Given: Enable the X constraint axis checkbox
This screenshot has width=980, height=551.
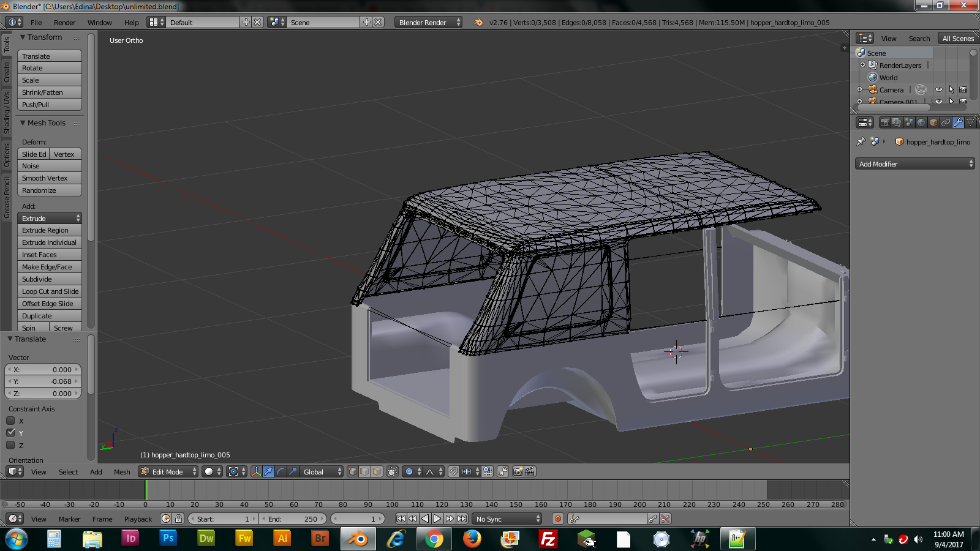Looking at the screenshot, I should [x=10, y=421].
